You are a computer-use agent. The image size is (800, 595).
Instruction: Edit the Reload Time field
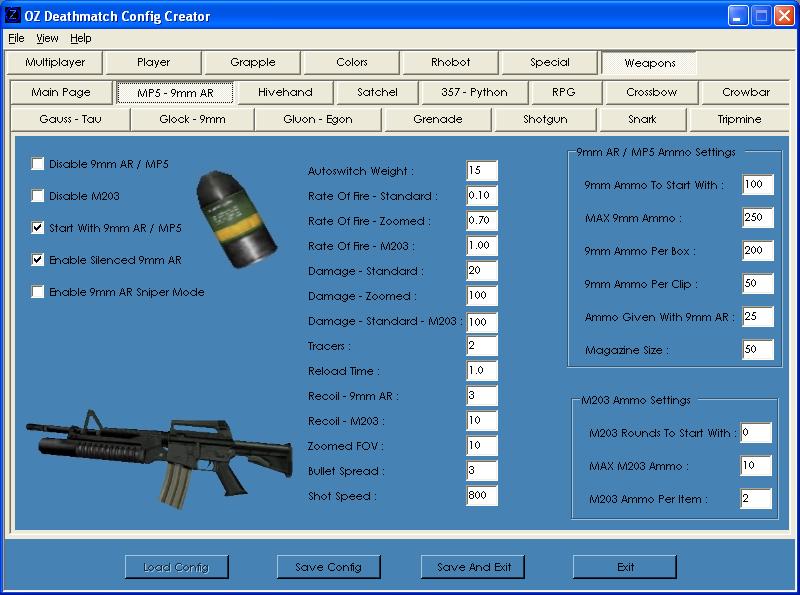click(482, 370)
